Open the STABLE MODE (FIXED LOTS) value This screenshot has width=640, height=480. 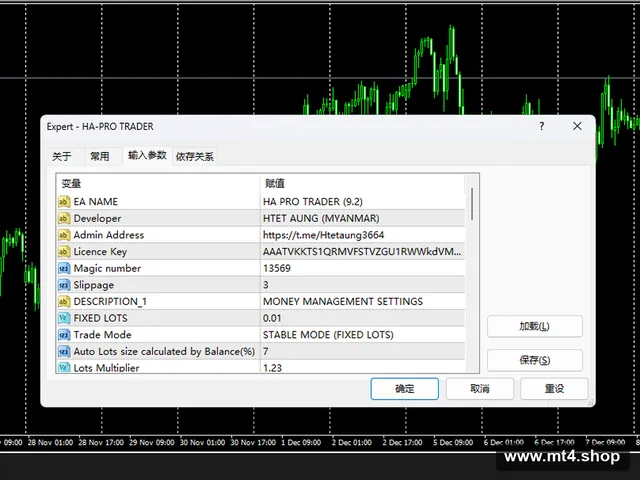363,335
